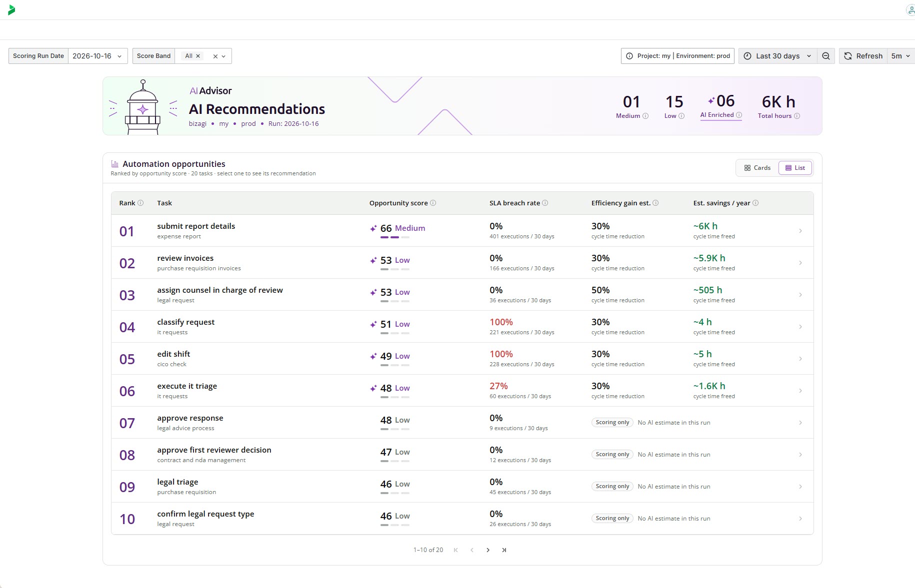Open the approve first reviewer decision chevron
Image resolution: width=915 pixels, height=588 pixels.
[800, 455]
